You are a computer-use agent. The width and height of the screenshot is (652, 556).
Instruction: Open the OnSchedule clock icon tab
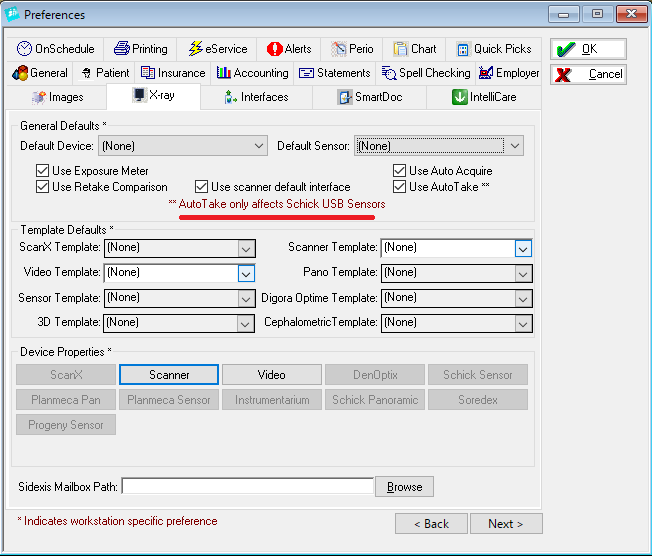(x=24, y=49)
